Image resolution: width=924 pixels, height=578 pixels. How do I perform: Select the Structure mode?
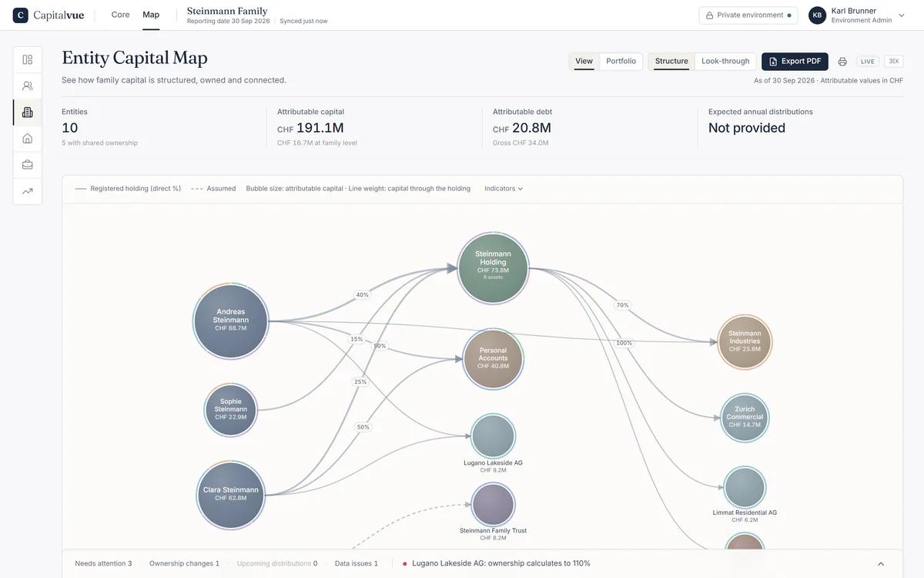(671, 62)
